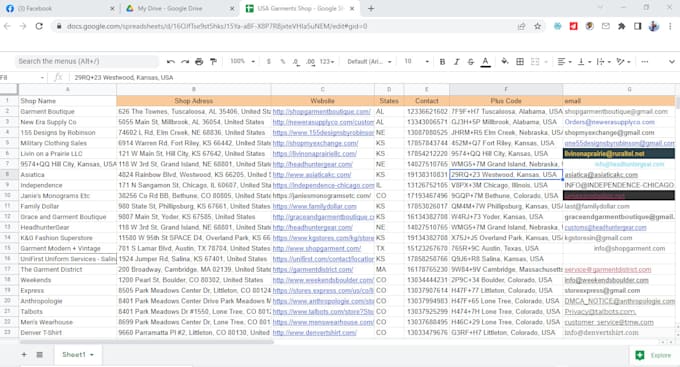Toggle strikethrough formatting

point(471,62)
